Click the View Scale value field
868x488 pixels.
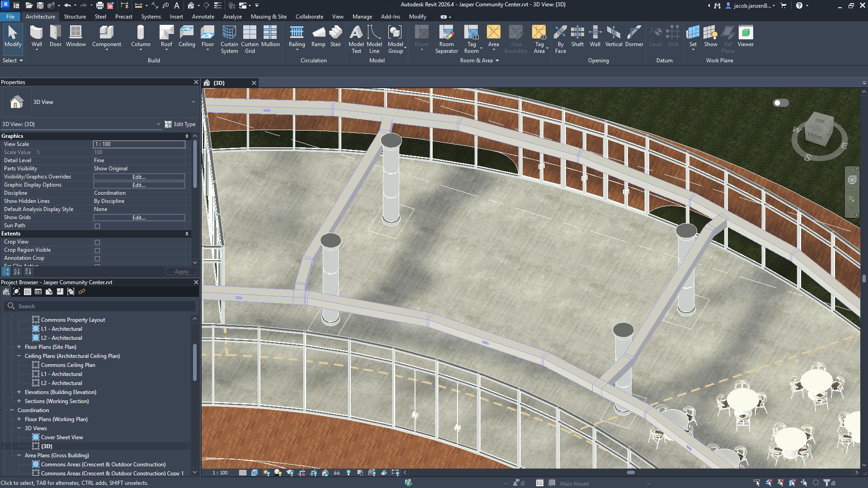point(139,144)
